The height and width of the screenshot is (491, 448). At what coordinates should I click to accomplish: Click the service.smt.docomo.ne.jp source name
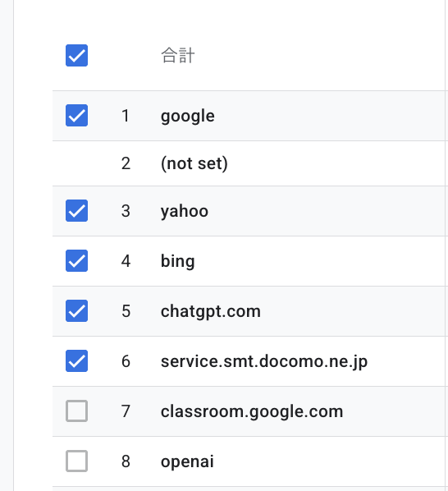264,361
